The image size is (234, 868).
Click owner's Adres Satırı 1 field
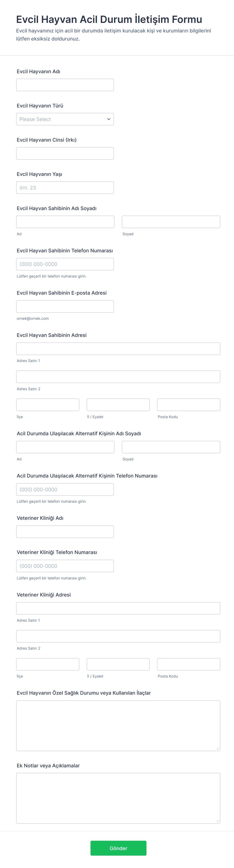[x=118, y=348]
